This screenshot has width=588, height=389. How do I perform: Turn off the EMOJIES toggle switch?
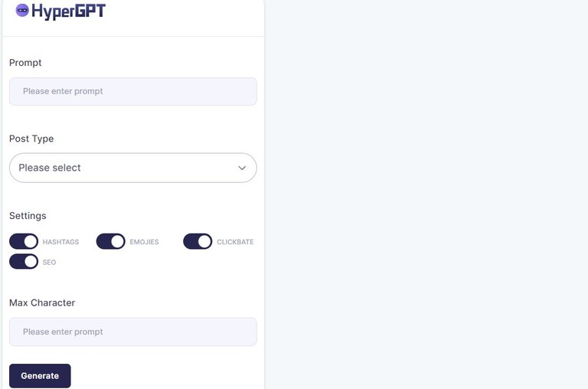pos(110,241)
